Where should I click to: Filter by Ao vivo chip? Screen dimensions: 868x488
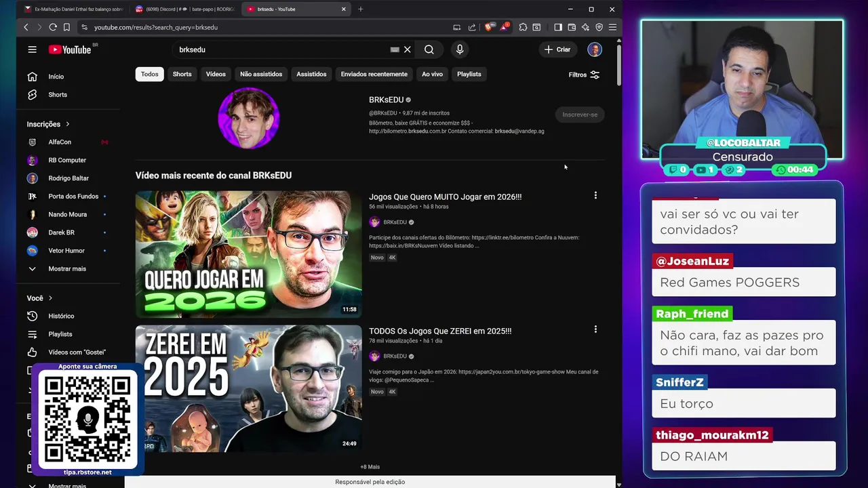pyautogui.click(x=432, y=74)
